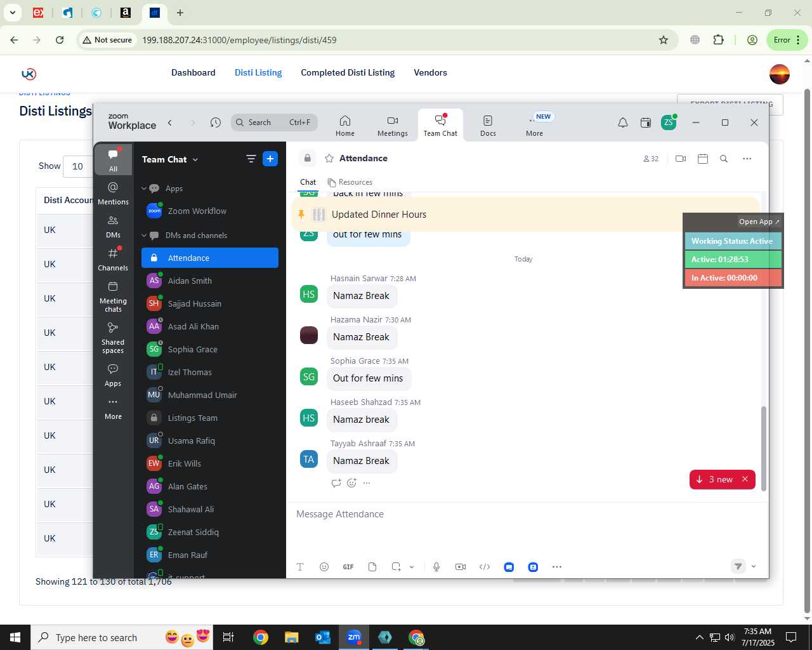Record a video message
The image size is (812, 650).
coord(461,567)
